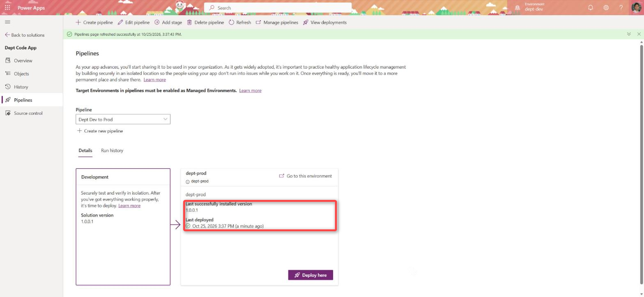Open the Objects page
The height and width of the screenshot is (297, 644).
31,74
